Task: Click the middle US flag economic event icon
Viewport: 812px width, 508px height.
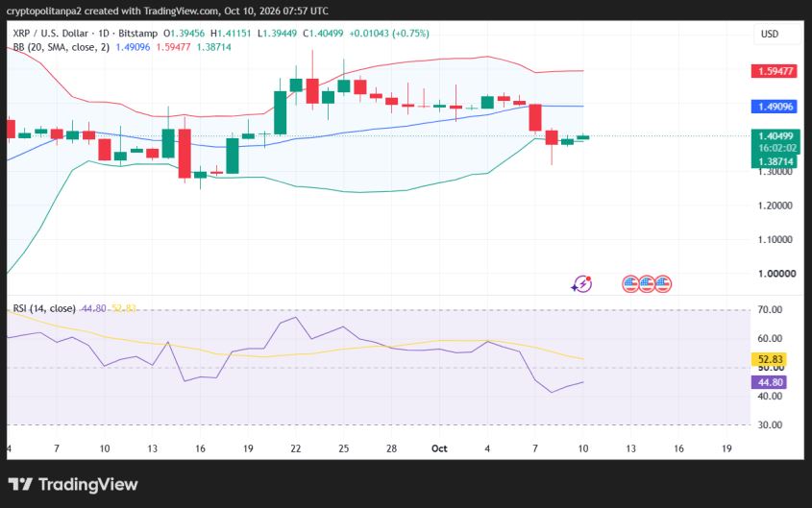Action: pos(647,283)
